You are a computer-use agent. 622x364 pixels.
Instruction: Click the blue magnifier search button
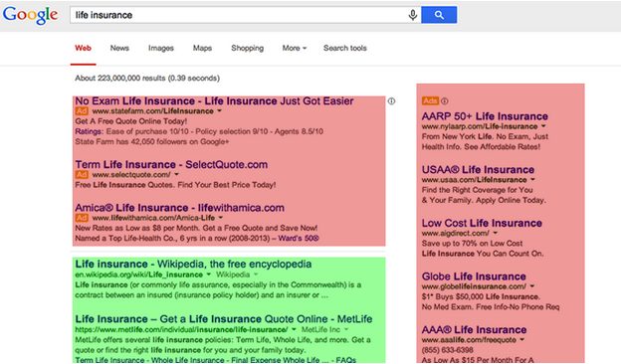(439, 15)
